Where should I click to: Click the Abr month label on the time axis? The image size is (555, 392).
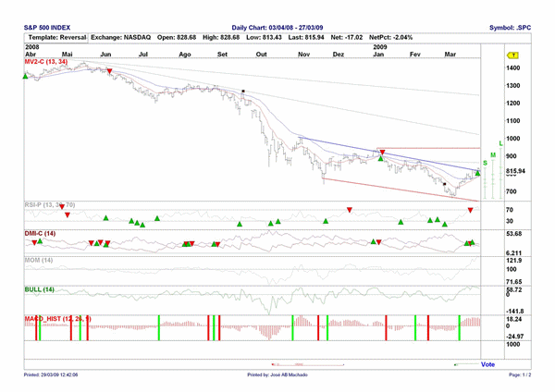click(31, 55)
